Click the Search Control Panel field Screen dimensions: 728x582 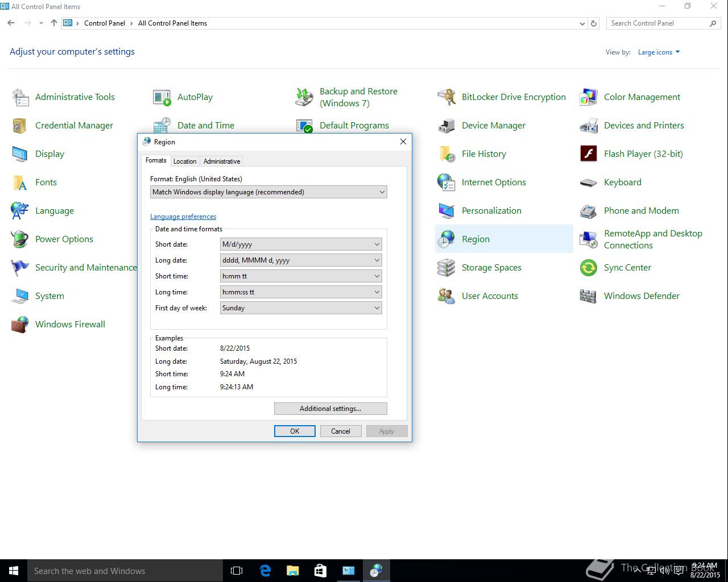pos(657,23)
